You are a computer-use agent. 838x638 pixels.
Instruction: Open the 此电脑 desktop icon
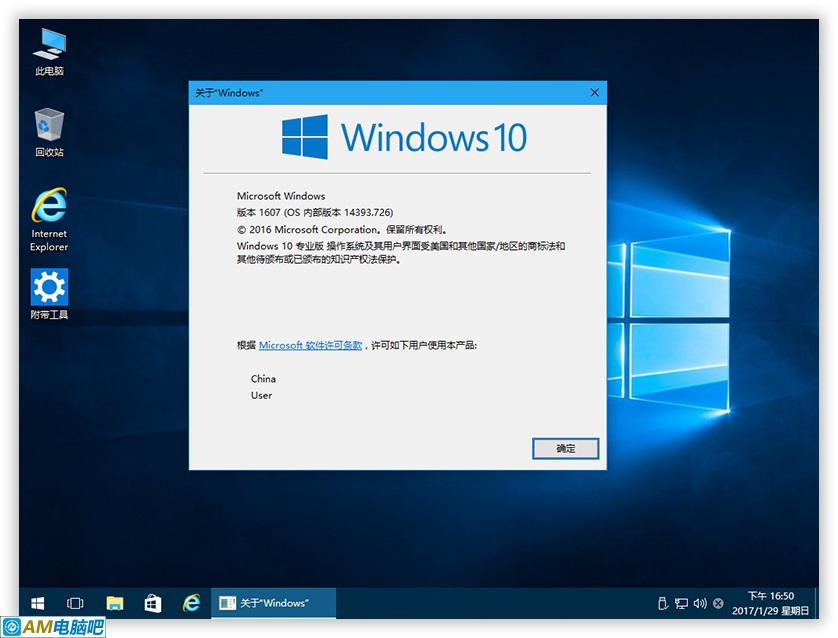(x=49, y=52)
